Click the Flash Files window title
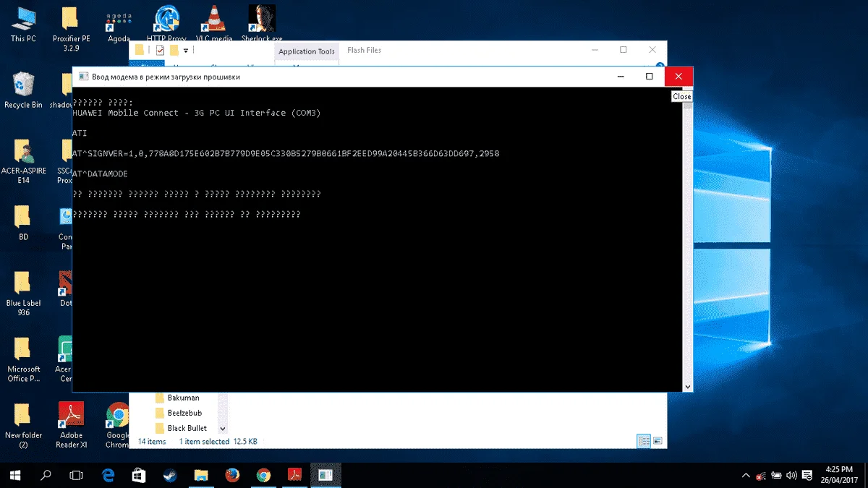The image size is (868, 488). click(364, 50)
